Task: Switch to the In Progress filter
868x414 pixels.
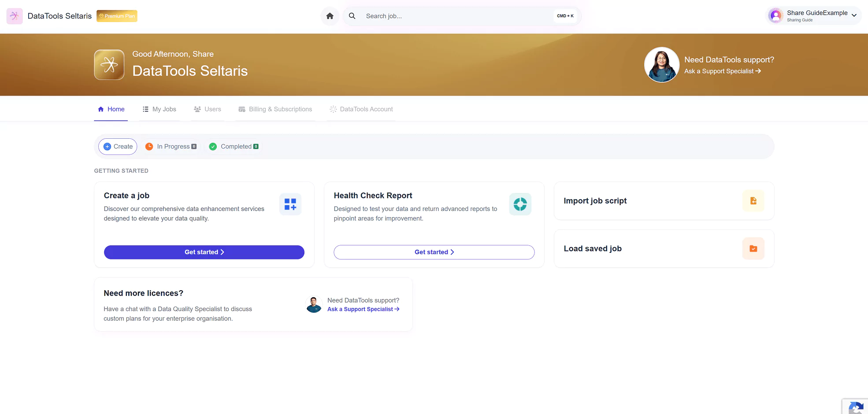Action: click(x=171, y=147)
